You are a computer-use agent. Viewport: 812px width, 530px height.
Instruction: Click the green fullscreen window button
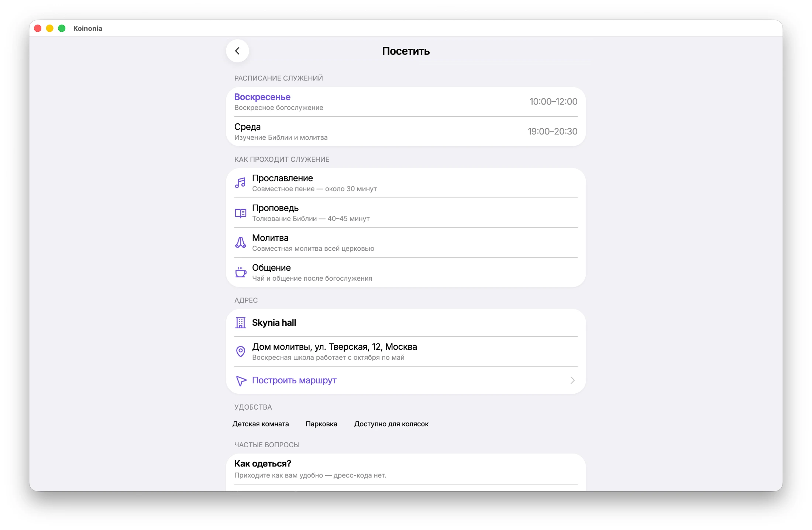tap(62, 28)
